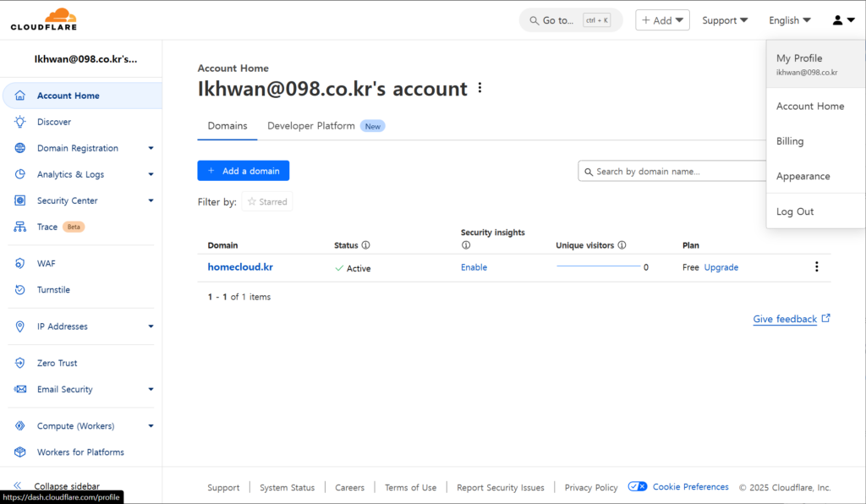866x504 pixels.
Task: Open the English language dropdown
Action: (x=789, y=20)
